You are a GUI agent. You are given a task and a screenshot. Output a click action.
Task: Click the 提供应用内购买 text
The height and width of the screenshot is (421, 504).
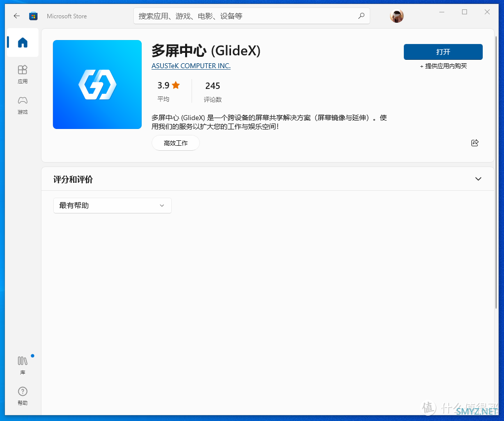[x=443, y=66]
